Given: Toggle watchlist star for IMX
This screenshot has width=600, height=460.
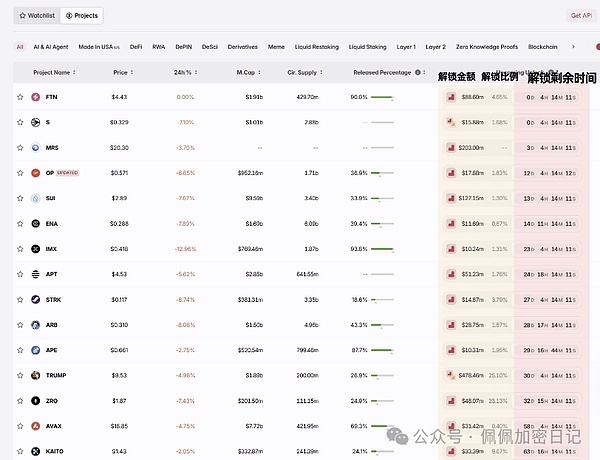Looking at the screenshot, I should click(20, 249).
